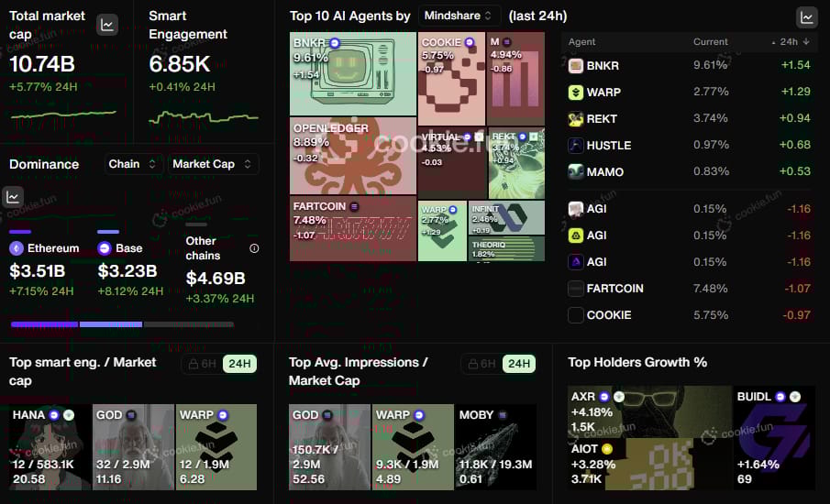Open chart icon beside Total market cap

107,25
